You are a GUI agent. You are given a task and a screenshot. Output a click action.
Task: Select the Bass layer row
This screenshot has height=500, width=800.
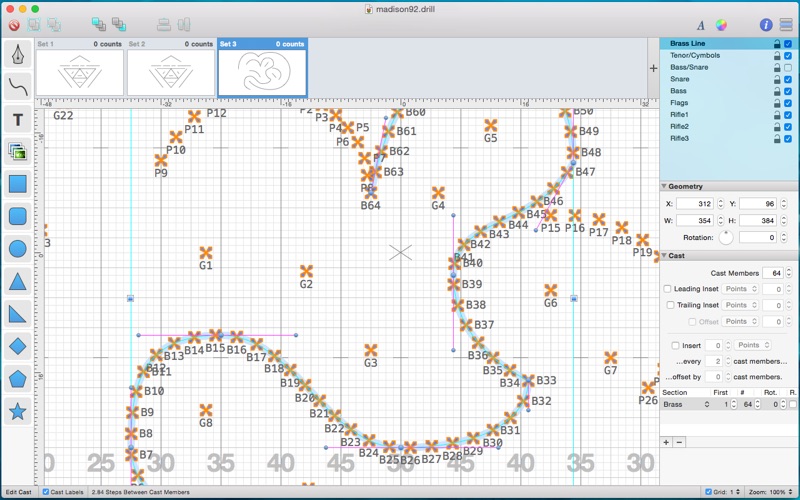728,91
